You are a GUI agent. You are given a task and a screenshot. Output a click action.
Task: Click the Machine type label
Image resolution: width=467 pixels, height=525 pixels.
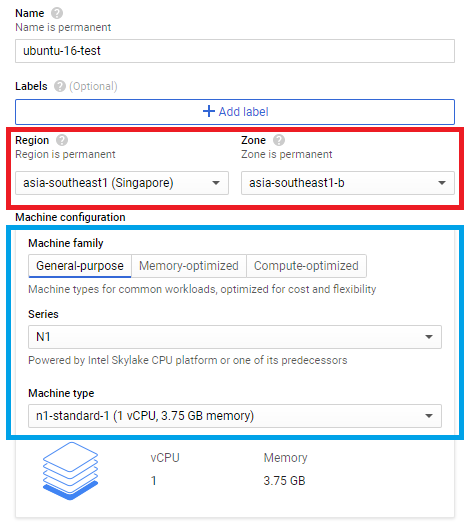(x=61, y=393)
